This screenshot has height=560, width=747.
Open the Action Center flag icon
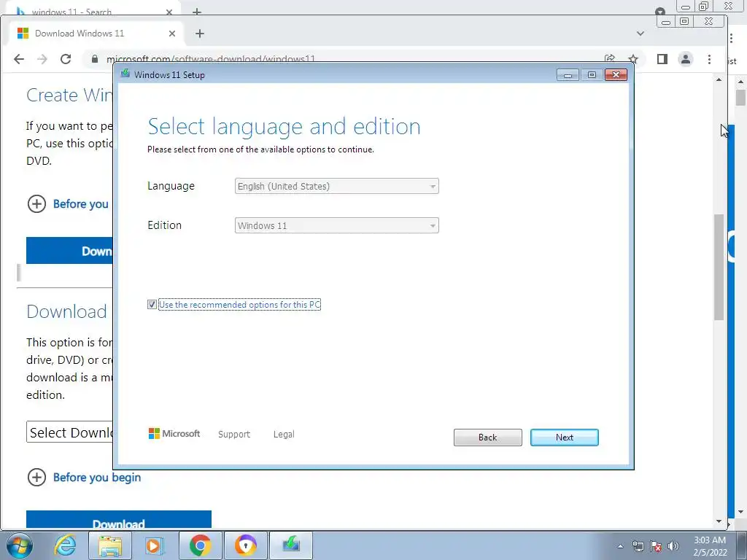tap(656, 546)
